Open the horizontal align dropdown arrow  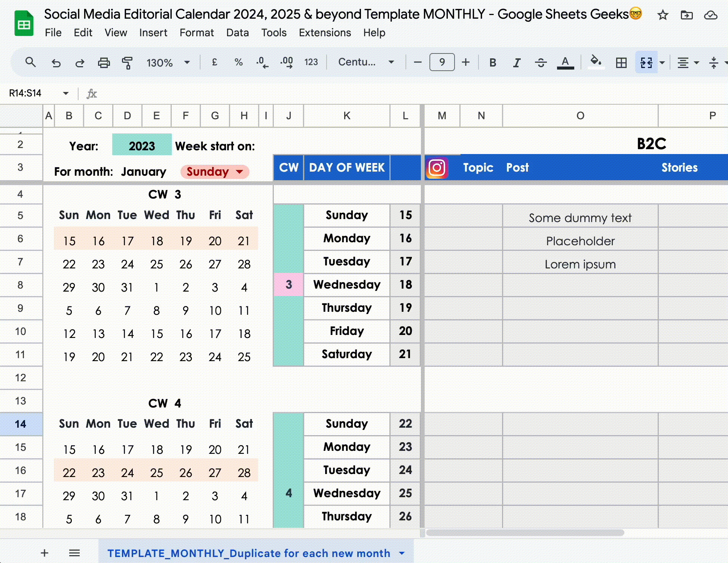(697, 62)
